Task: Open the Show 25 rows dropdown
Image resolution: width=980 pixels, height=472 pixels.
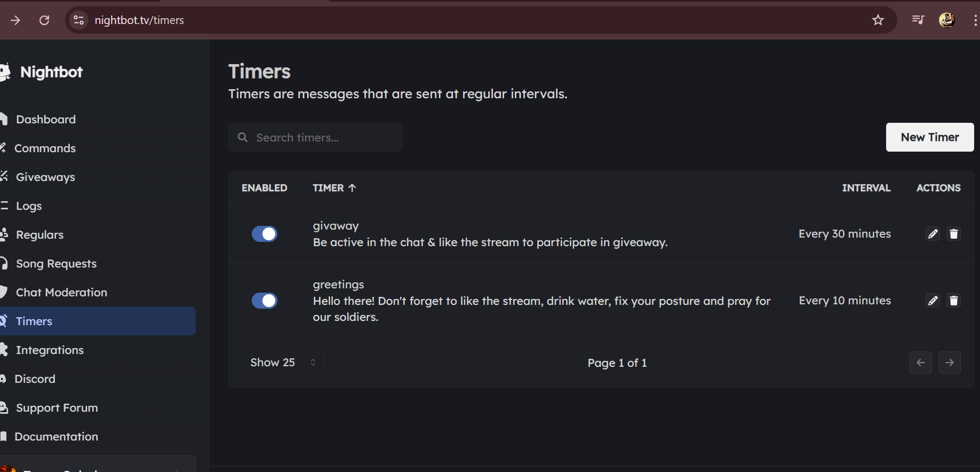Action: tap(283, 363)
